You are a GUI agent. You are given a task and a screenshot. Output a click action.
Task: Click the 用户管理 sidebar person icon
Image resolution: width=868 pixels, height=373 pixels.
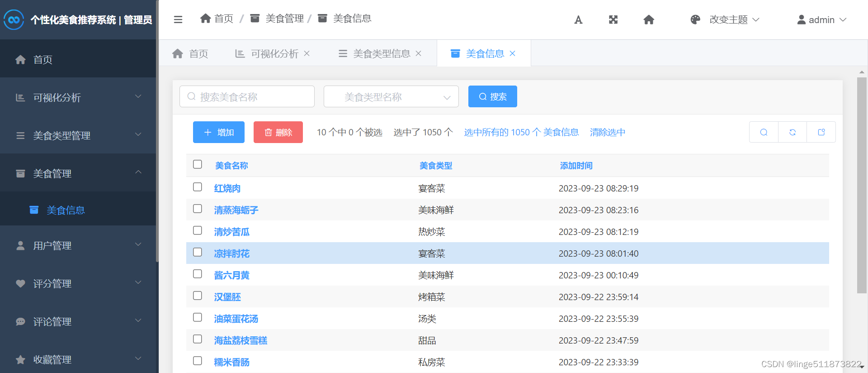[20, 245]
